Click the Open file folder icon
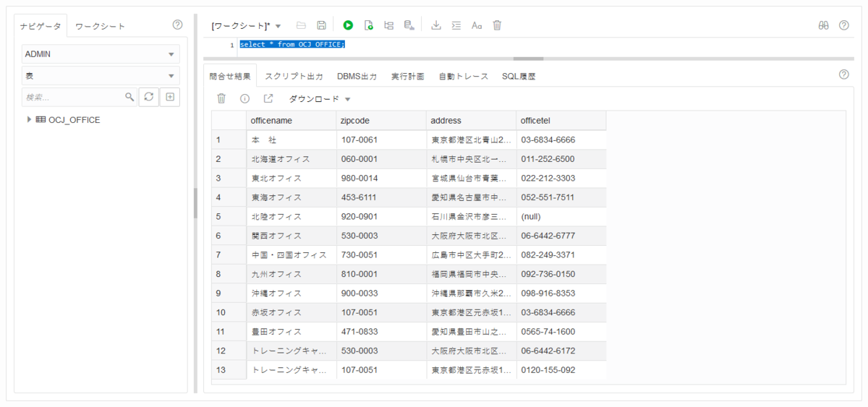Screen dimensions: 868x407 click(302, 25)
